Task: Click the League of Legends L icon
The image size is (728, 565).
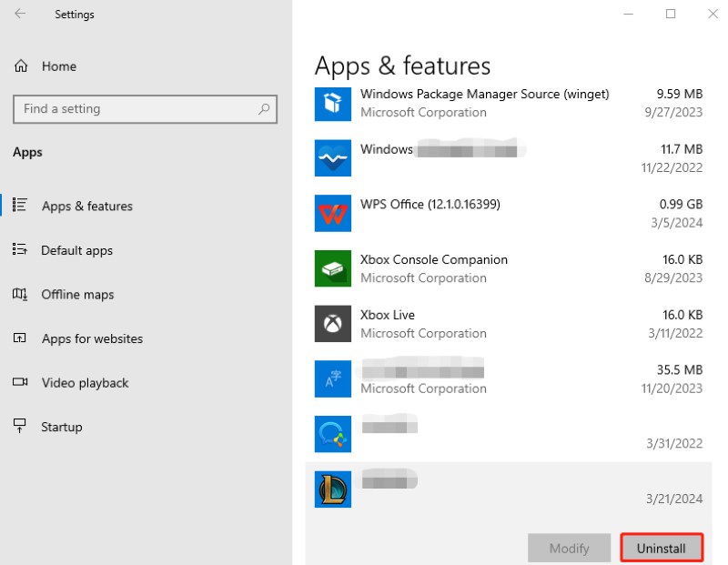Action: coord(333,489)
